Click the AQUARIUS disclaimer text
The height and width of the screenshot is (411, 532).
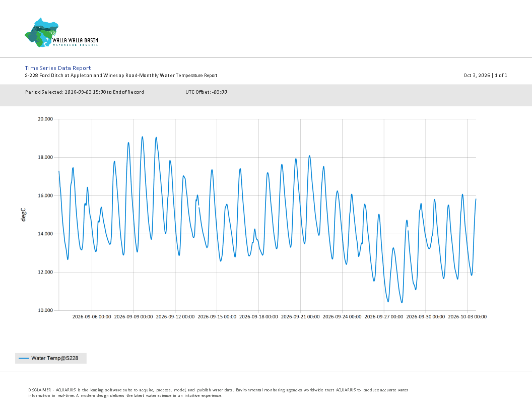(x=218, y=393)
